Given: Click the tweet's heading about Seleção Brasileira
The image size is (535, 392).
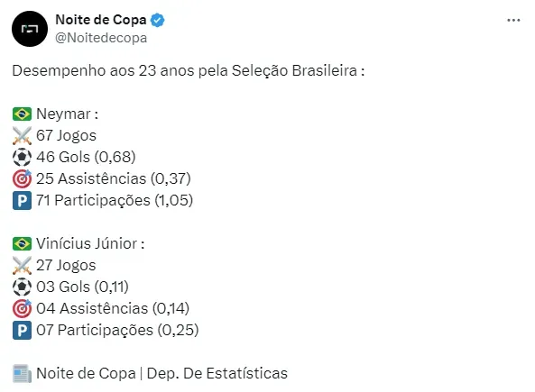Looking at the screenshot, I should (x=189, y=71).
